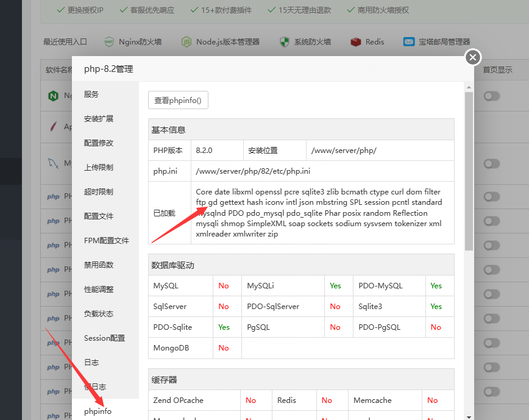This screenshot has width=529, height=420.
Task: Click the 商用防火墙授权 benefit text
Action: pyautogui.click(x=383, y=10)
